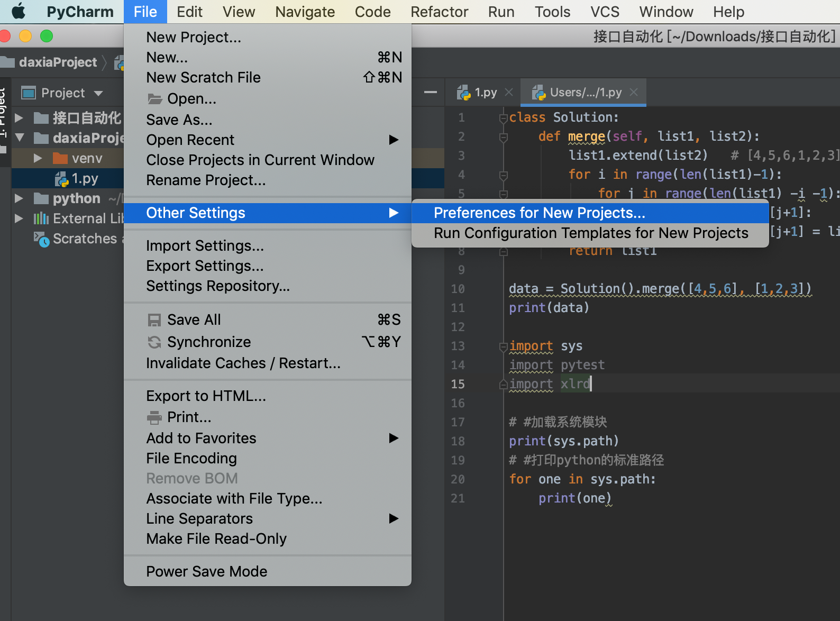Click the External Libraries icon
The width and height of the screenshot is (840, 621).
(x=41, y=218)
